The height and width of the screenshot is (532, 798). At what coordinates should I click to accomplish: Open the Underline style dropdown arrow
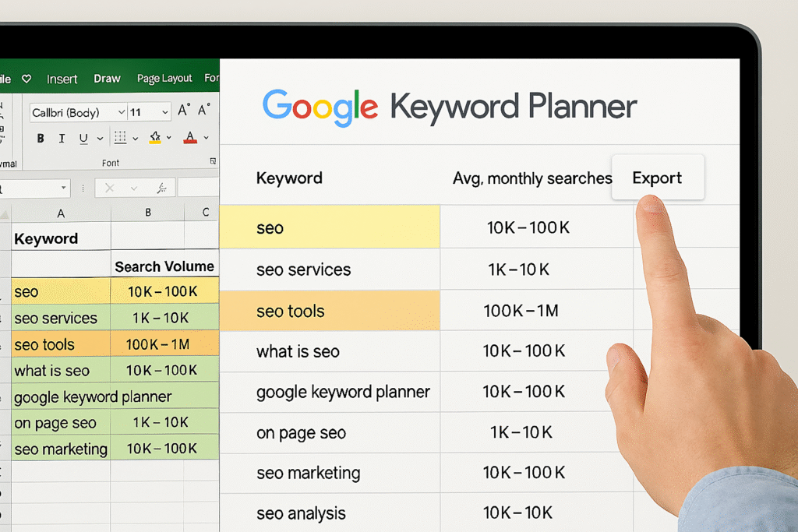(100, 138)
